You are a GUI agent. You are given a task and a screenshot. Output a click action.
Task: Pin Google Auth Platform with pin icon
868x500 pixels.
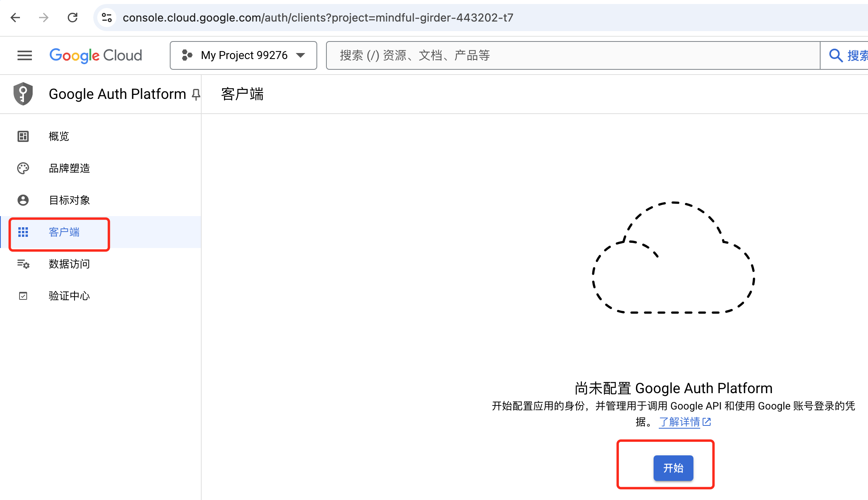196,94
